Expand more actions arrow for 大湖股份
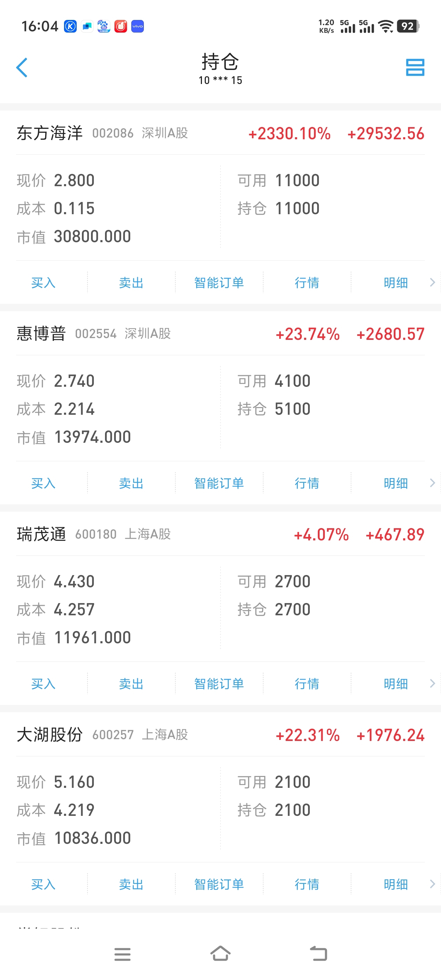This screenshot has height=980, width=441. (432, 884)
